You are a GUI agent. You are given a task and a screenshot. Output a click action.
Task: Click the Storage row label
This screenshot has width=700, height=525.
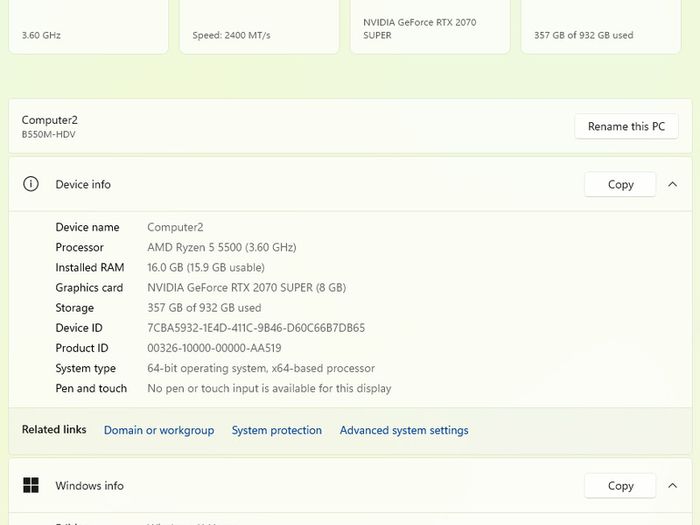pyautogui.click(x=75, y=308)
